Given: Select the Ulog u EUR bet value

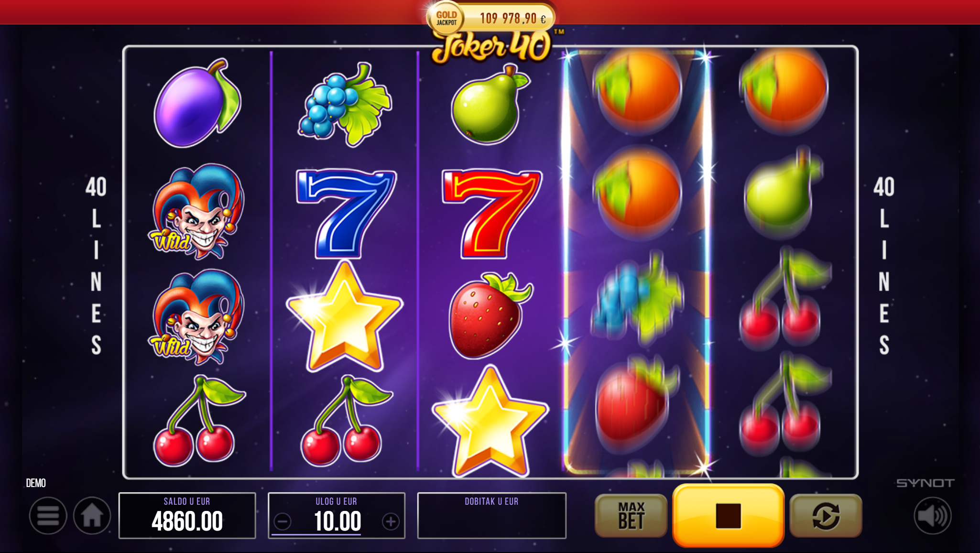Looking at the screenshot, I should point(338,521).
